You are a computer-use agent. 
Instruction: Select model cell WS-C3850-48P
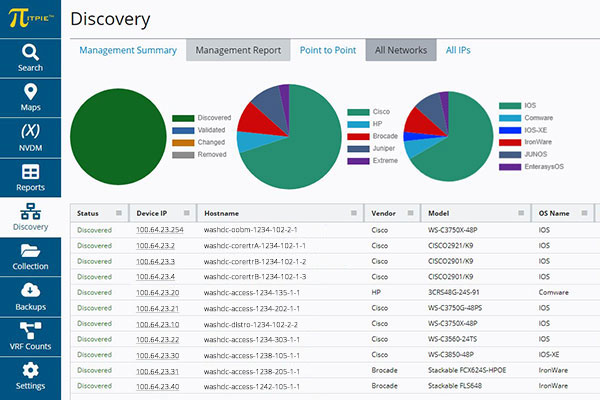450,355
